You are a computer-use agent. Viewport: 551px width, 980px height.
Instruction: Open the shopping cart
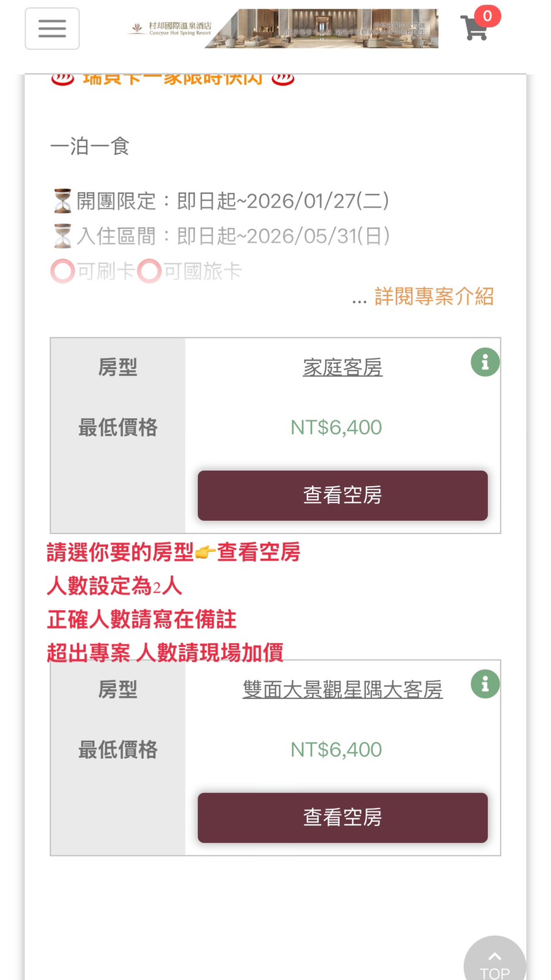click(475, 28)
